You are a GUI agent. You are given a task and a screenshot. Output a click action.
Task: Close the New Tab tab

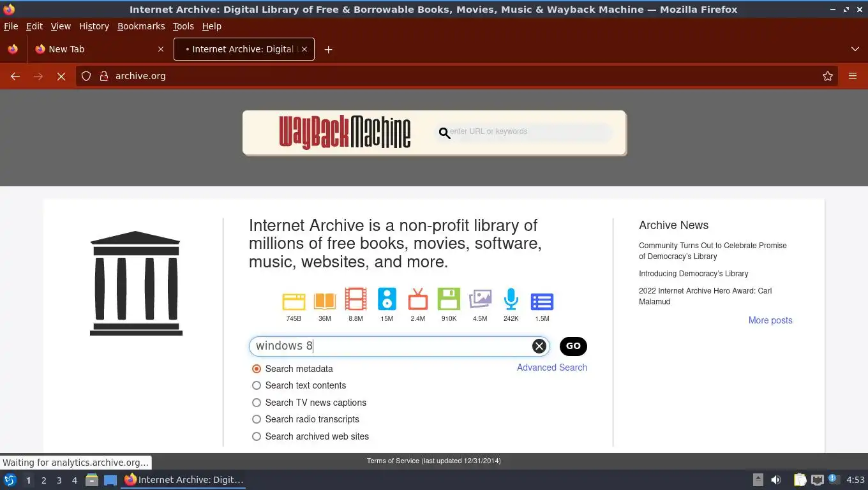click(161, 49)
